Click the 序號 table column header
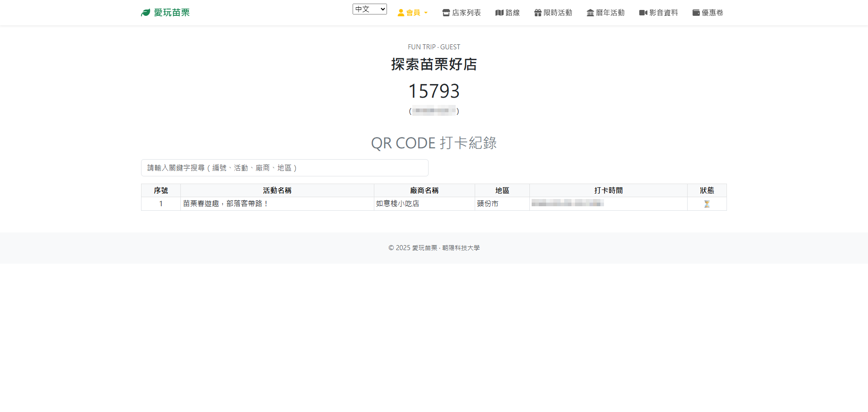 [x=160, y=190]
